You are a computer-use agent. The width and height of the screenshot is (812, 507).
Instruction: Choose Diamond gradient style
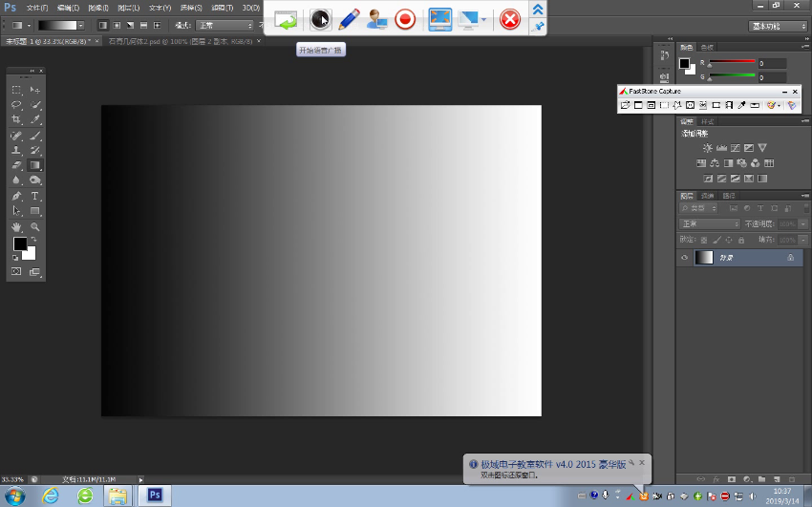coord(158,25)
